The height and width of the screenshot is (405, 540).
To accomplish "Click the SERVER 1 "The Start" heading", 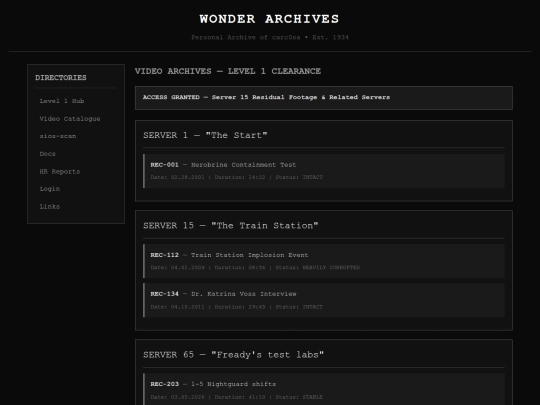I will pos(205,135).
